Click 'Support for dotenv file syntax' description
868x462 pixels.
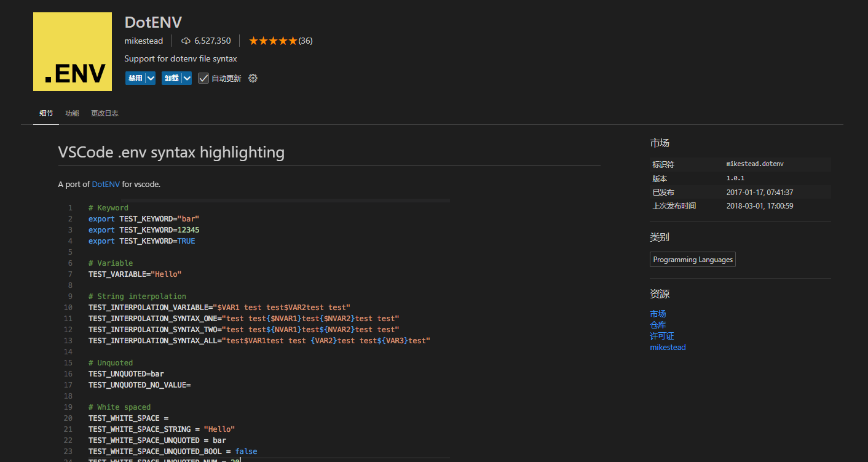[181, 59]
